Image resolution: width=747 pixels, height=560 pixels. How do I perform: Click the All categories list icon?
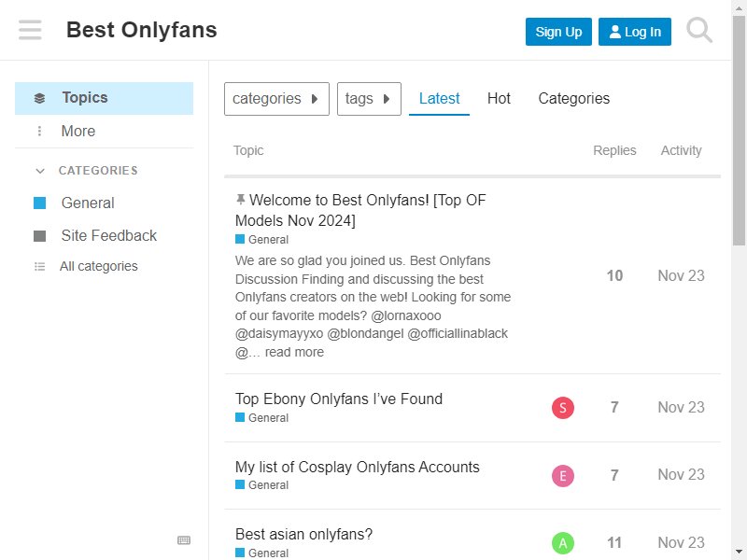39,267
